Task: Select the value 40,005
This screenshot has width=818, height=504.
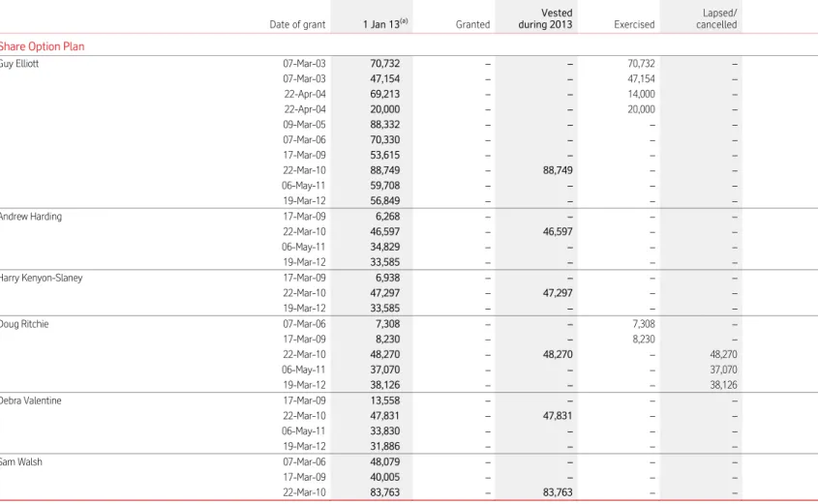Action: point(385,477)
